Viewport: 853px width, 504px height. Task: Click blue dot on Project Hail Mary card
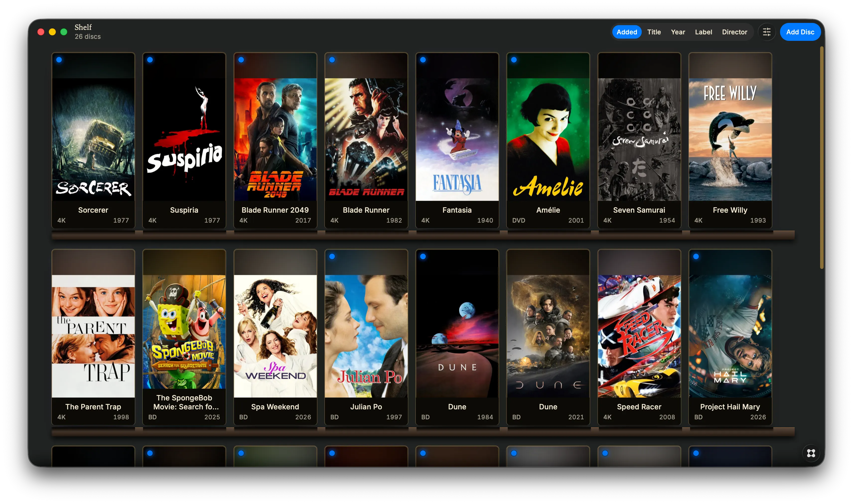tap(696, 256)
